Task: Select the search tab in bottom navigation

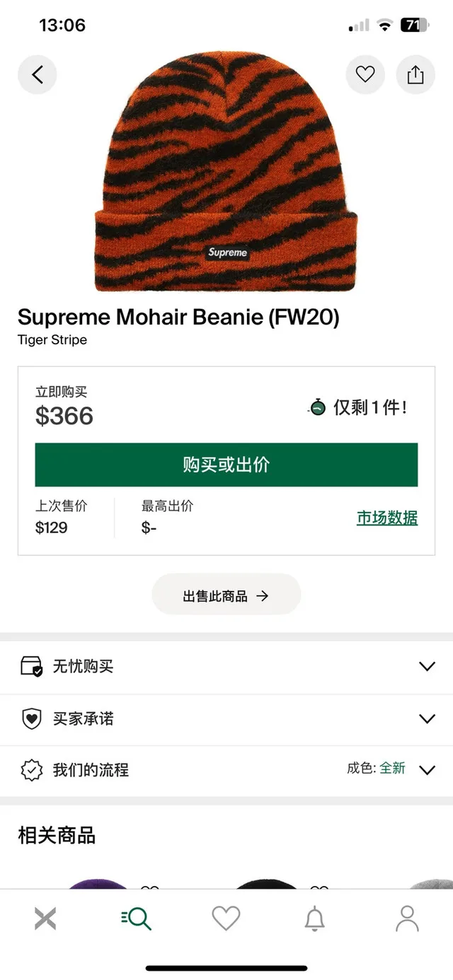Action: (x=136, y=917)
